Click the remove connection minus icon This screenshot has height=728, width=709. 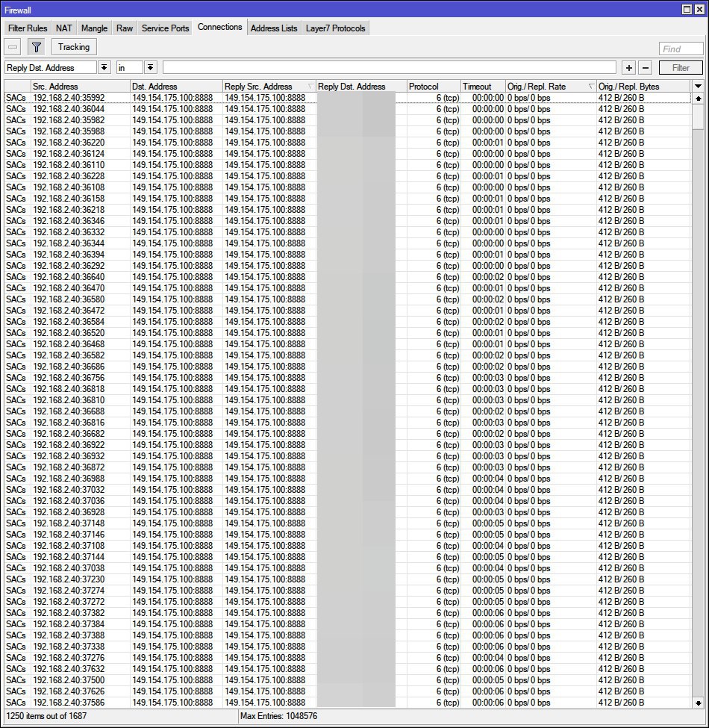click(13, 47)
